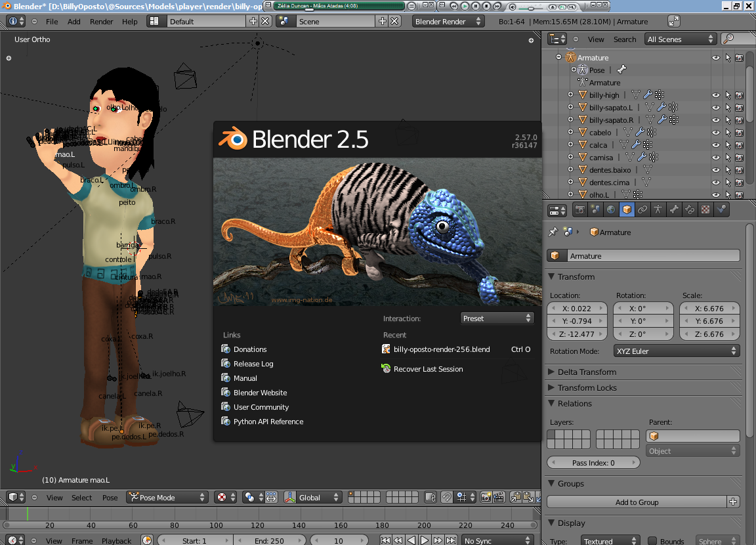The width and height of the screenshot is (756, 545).
Task: Expand the Transform Locks panel
Action: pyautogui.click(x=551, y=388)
